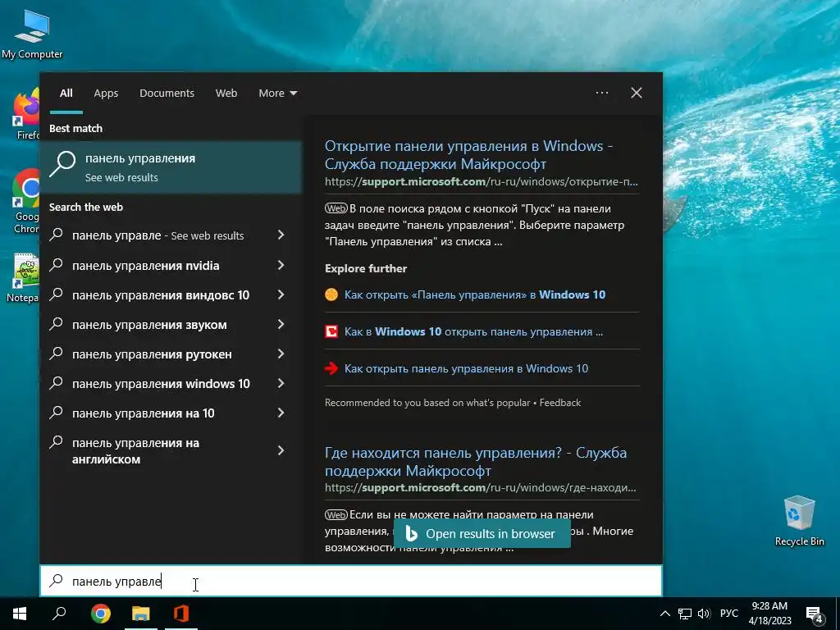Open volume control speaker icon
The height and width of the screenshot is (630, 840).
(x=704, y=614)
